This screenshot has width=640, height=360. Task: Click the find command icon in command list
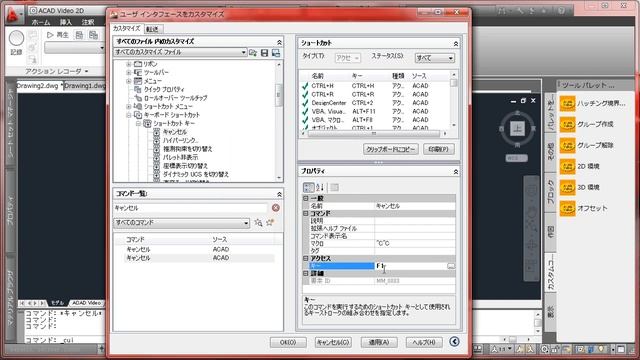pos(258,223)
